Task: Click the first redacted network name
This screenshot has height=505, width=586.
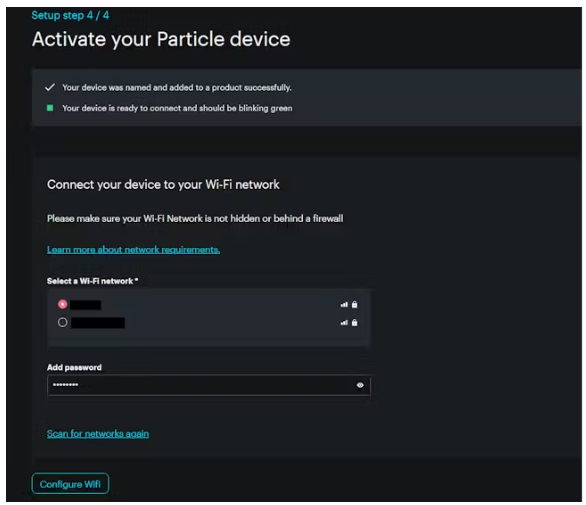Action: (86, 305)
